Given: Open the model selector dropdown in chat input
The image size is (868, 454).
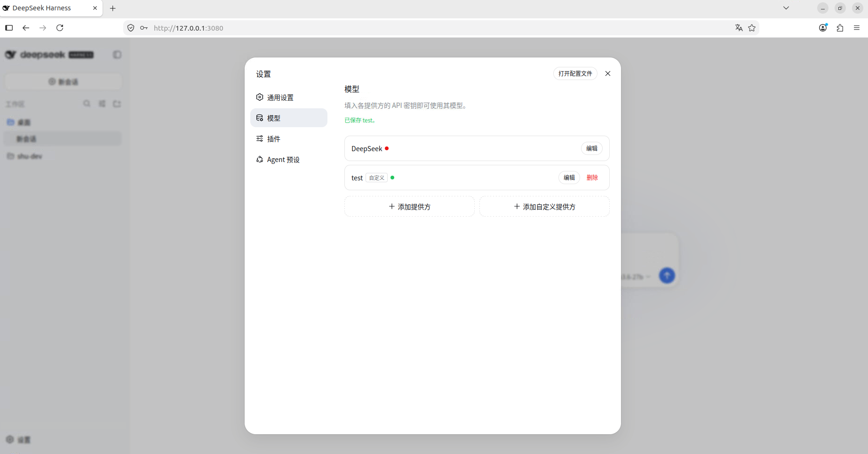Looking at the screenshot, I should (636, 277).
